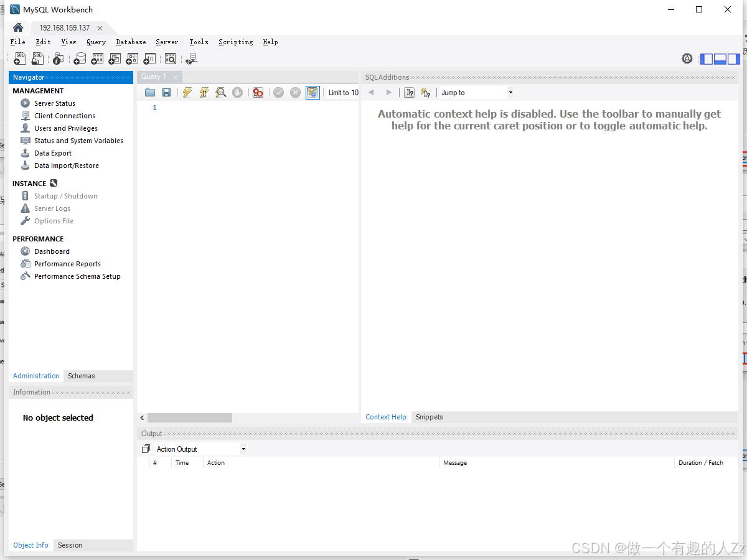747x560 pixels.
Task: Commit the current transaction checkmark
Action: pyautogui.click(x=278, y=93)
